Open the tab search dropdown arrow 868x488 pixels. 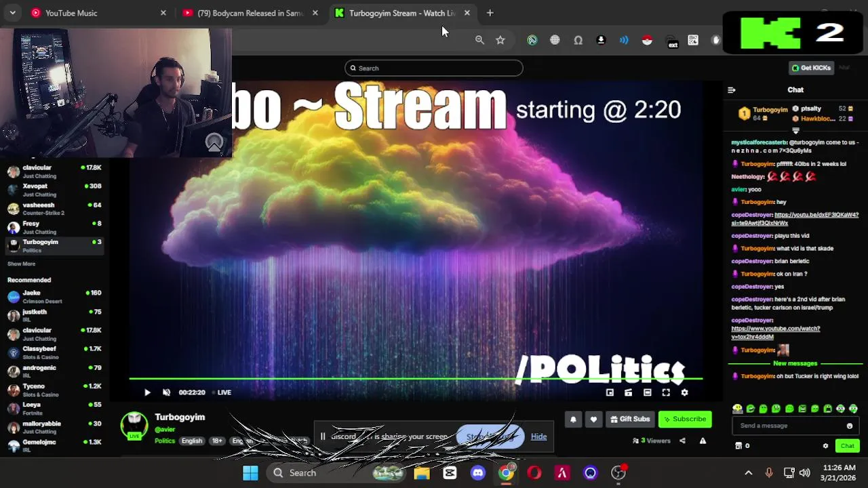(x=12, y=13)
